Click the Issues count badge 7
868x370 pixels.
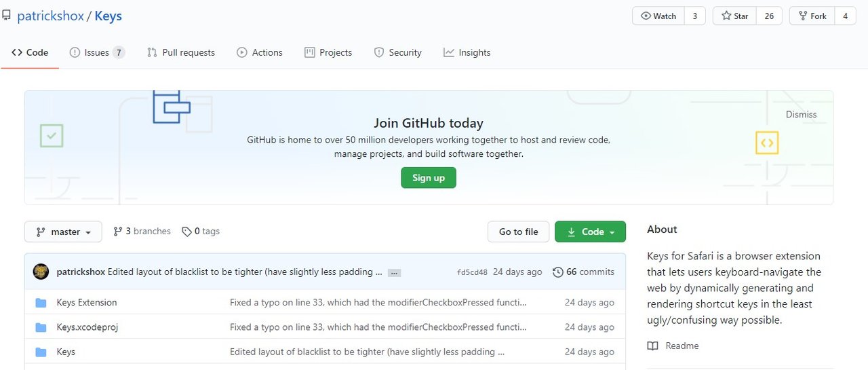119,52
